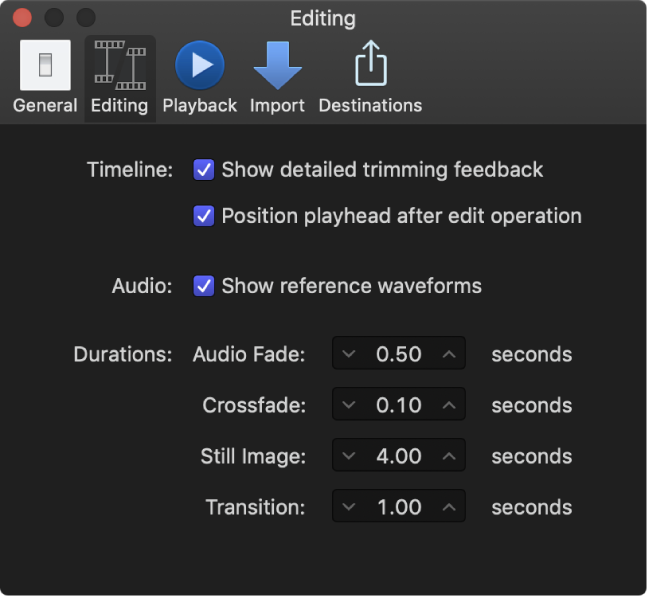Decrease Audio Fade duration with down chevron
Viewport: 649px width, 596px height.
pyautogui.click(x=348, y=355)
